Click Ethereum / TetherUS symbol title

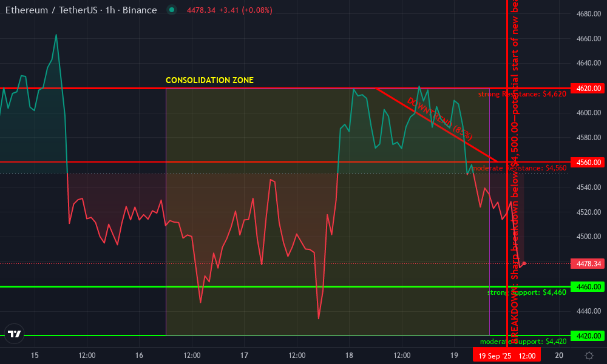pyautogui.click(x=81, y=10)
